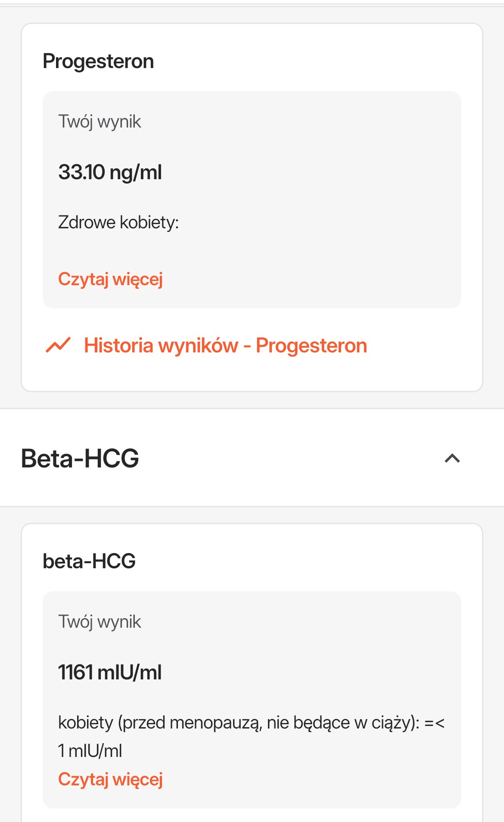The height and width of the screenshot is (822, 504).
Task: Click the lowercase beta-HCG card title
Action: pos(89,561)
